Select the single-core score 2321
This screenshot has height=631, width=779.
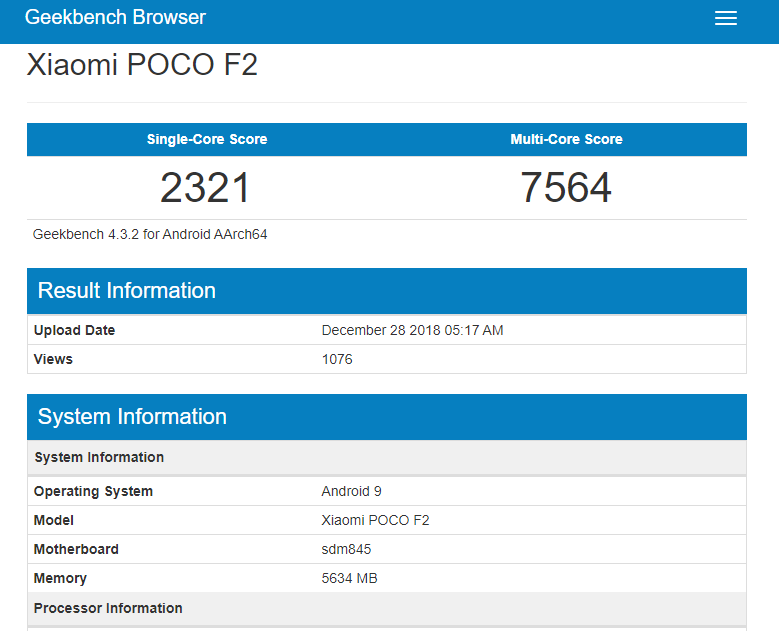(205, 187)
